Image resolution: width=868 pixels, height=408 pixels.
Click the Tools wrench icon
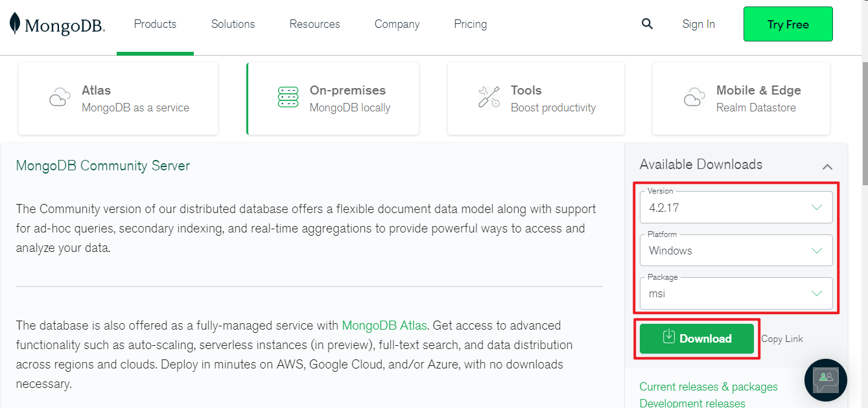click(x=489, y=98)
